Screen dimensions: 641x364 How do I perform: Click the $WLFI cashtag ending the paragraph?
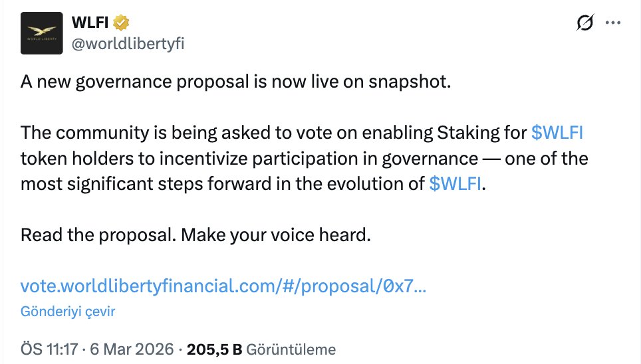point(455,184)
